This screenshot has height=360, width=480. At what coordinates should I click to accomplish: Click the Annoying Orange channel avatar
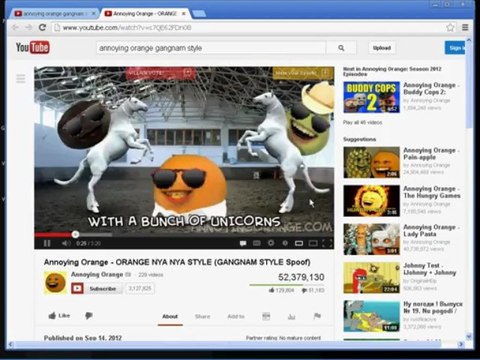(x=55, y=283)
